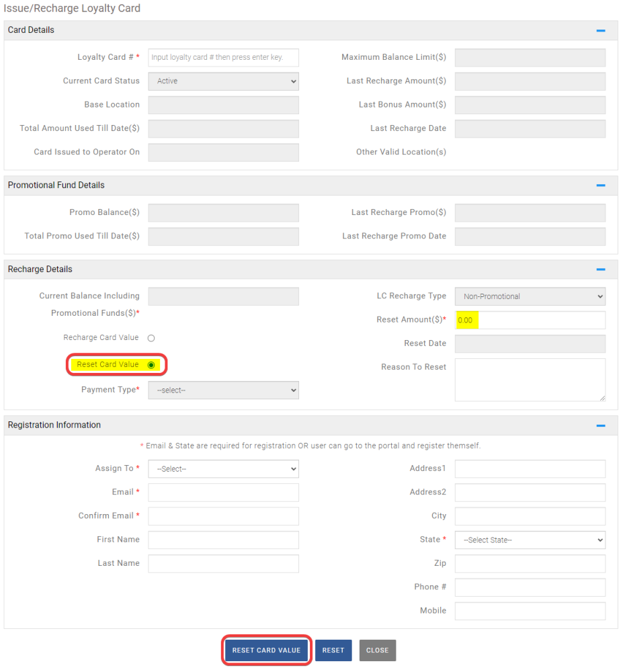Screen dimensions: 623x672
Task: Click the City input field
Action: tap(530, 516)
